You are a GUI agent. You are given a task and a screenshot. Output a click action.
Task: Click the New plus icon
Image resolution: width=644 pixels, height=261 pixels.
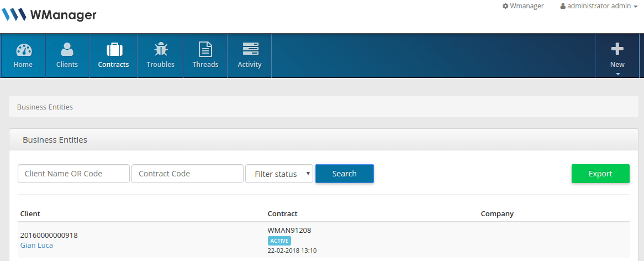point(617,49)
